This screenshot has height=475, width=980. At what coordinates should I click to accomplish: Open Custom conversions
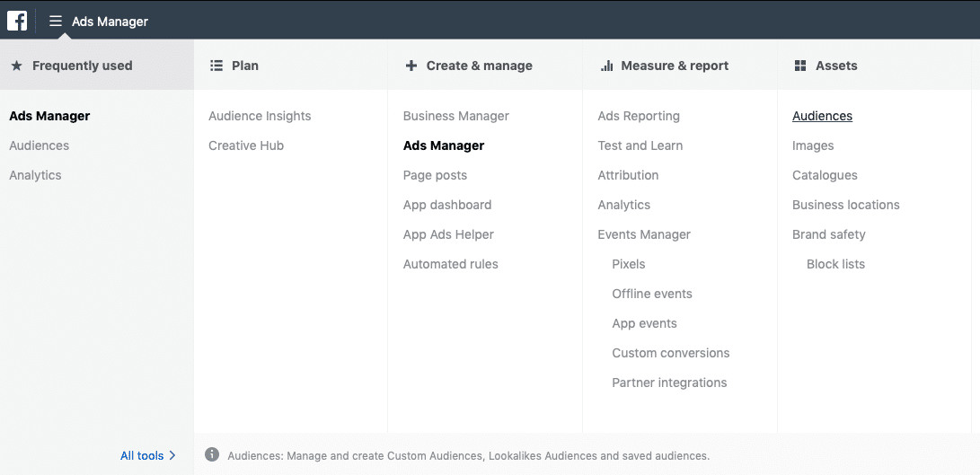click(671, 353)
